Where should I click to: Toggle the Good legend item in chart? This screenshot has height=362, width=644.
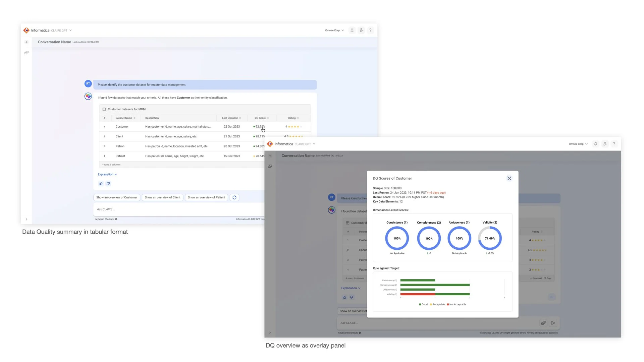423,304
